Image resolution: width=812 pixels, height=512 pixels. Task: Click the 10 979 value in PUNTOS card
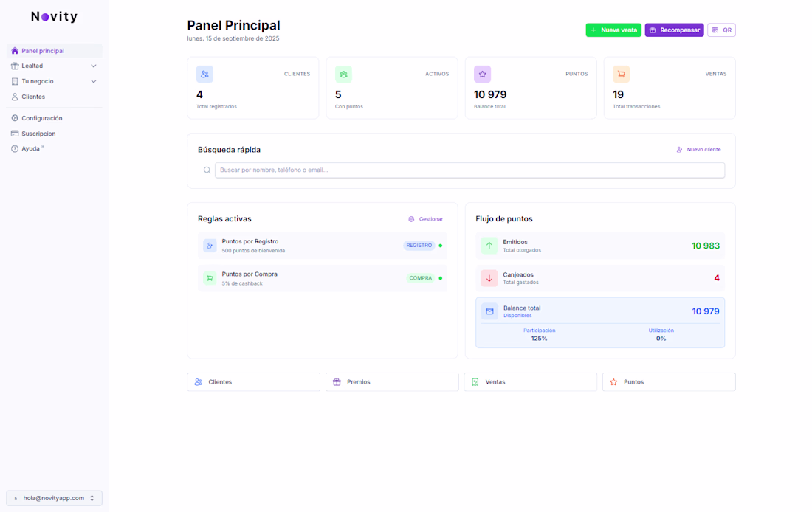490,94
